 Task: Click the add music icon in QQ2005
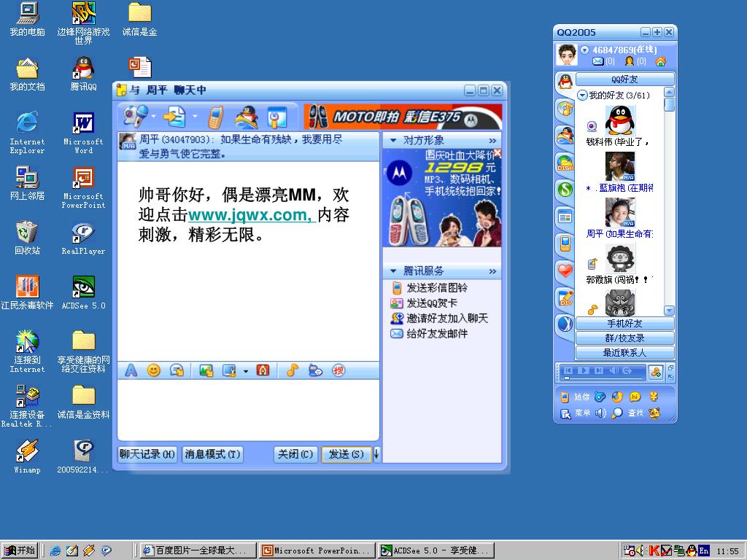[656, 373]
